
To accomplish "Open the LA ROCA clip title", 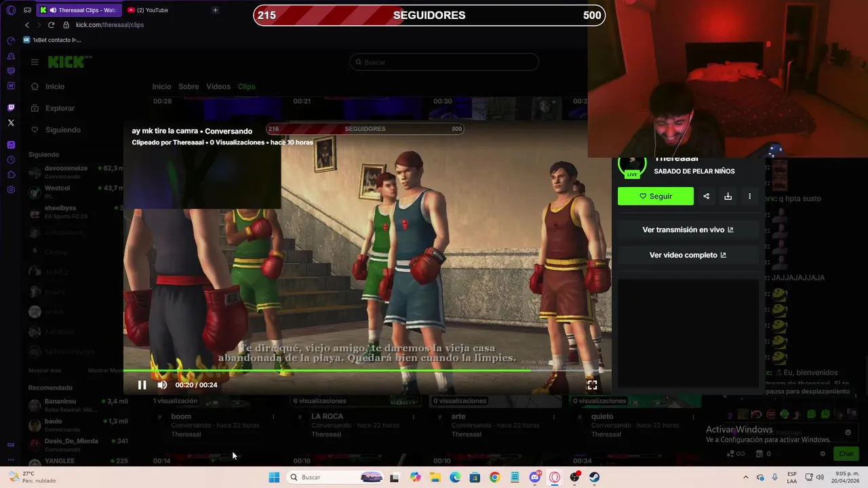I will (x=327, y=417).
